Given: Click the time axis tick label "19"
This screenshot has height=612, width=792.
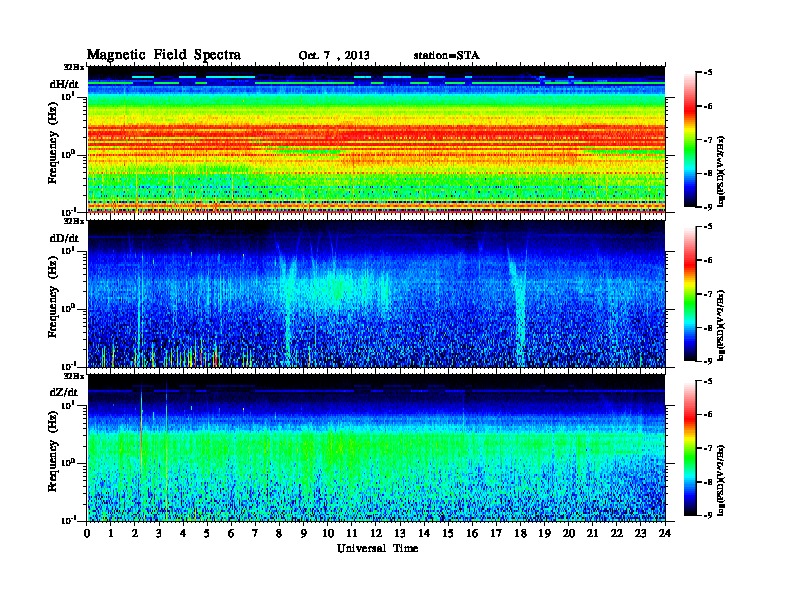Looking at the screenshot, I should click(x=544, y=534).
